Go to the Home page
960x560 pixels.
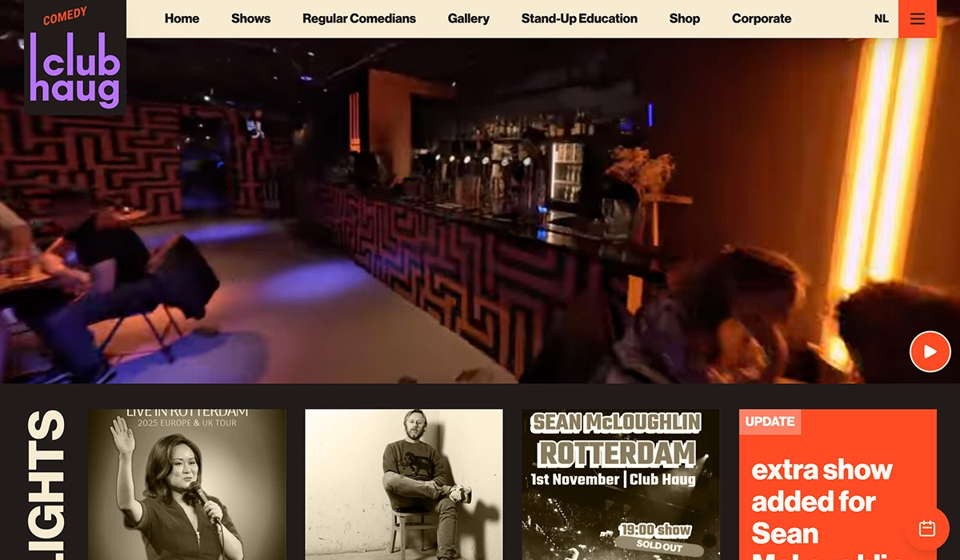pos(182,18)
